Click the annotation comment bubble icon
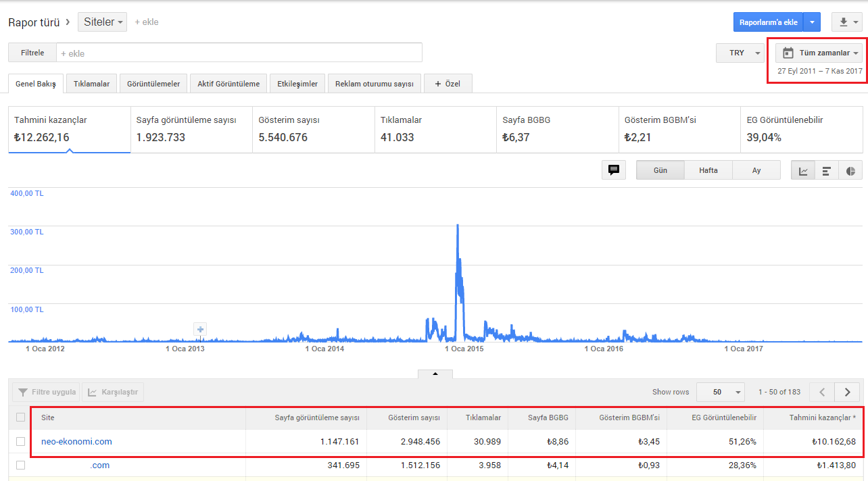 tap(614, 170)
